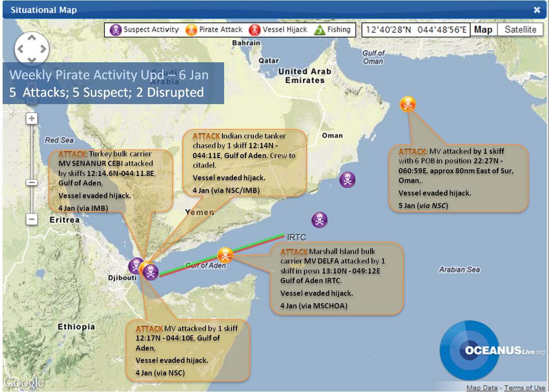Click the 'Gulf of Oman' map label
Screen dimensions: 549x392
(x=374, y=57)
